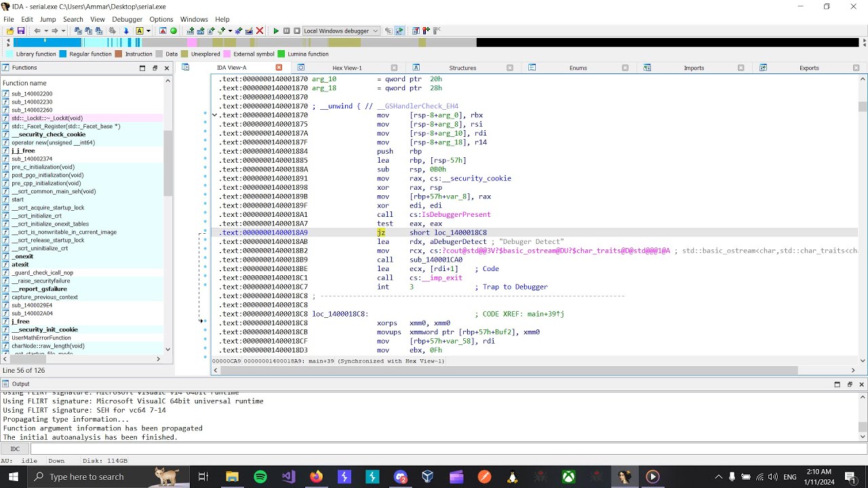Click the green circle toolbar icon
This screenshot has height=488, width=868.
pyautogui.click(x=174, y=30)
